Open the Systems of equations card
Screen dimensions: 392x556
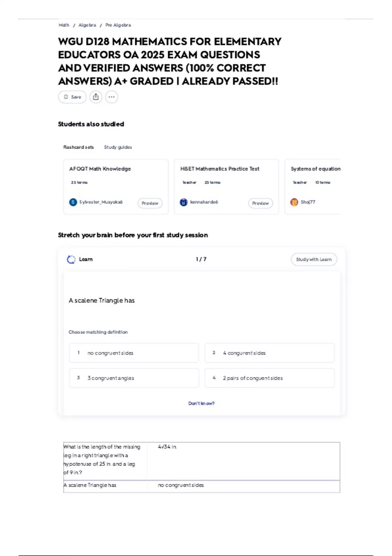pyautogui.click(x=314, y=186)
